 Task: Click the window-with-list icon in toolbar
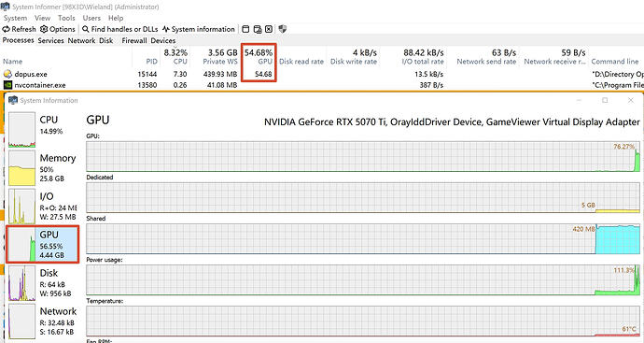258,29
